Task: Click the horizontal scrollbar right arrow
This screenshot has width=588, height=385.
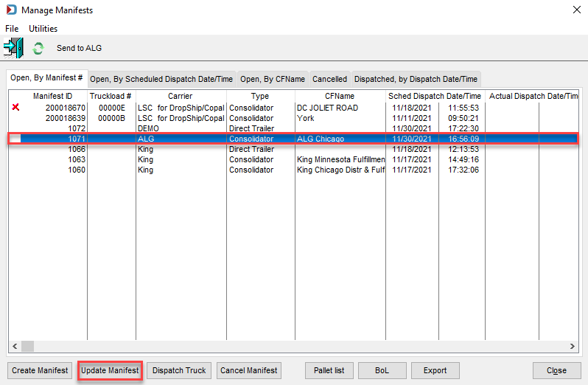Action: tap(573, 346)
